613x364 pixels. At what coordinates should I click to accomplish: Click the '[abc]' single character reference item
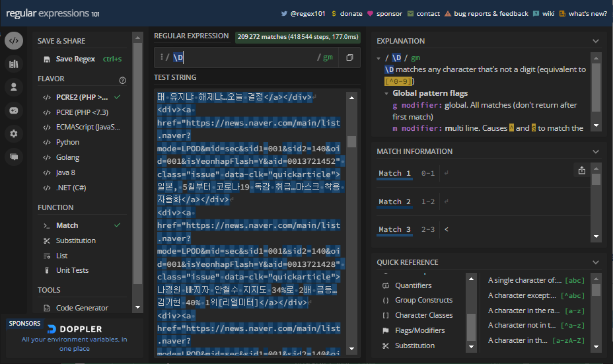[536, 280]
